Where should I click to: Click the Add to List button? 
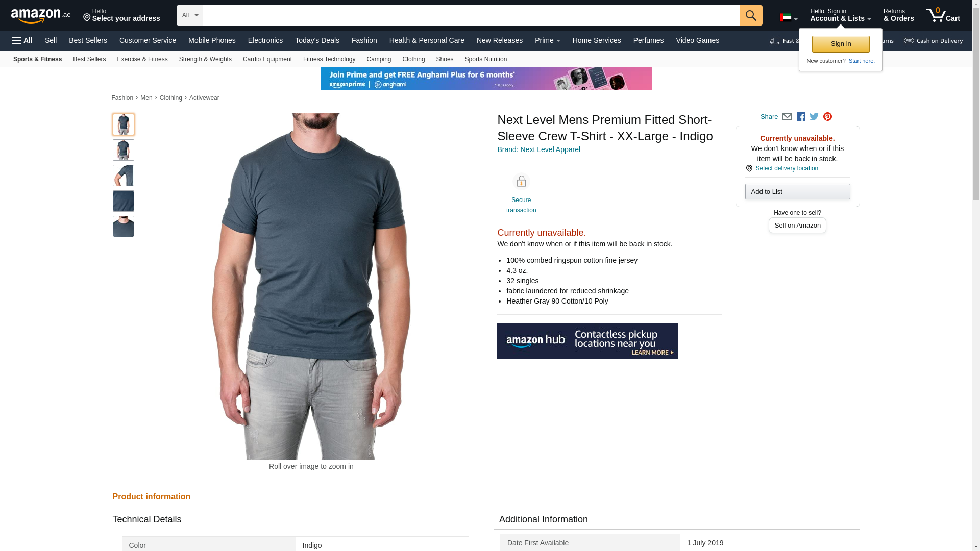click(x=797, y=191)
